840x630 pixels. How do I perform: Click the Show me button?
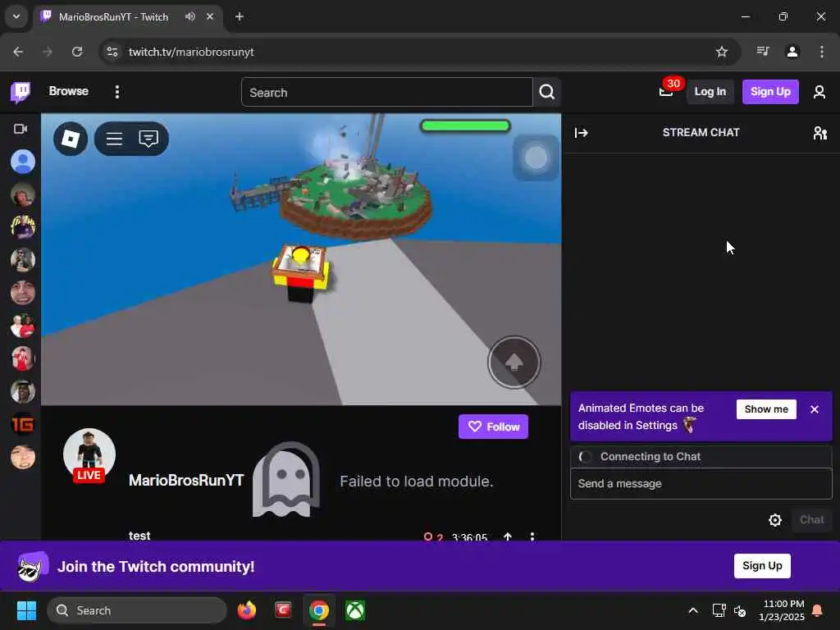coord(766,409)
